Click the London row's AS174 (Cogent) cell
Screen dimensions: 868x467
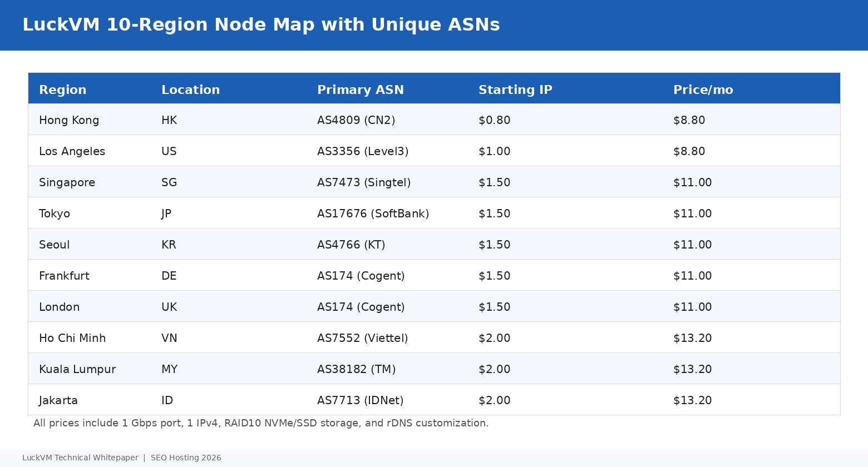361,307
